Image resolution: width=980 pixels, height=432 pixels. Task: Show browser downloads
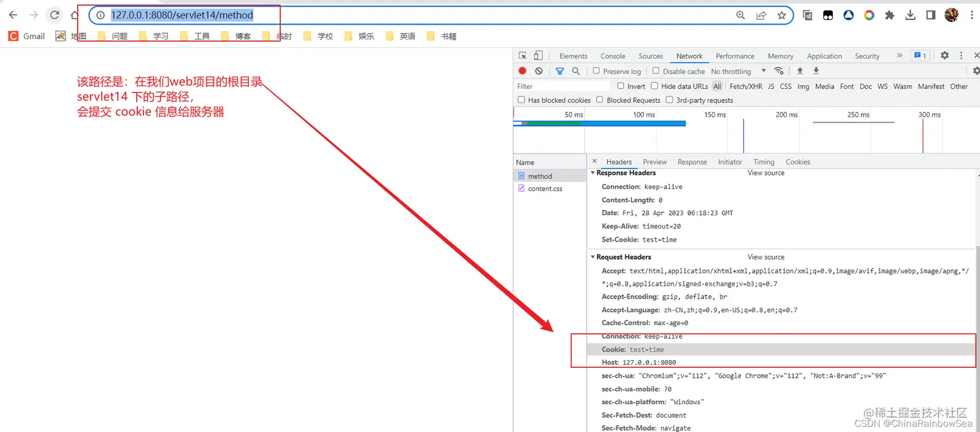[910, 15]
